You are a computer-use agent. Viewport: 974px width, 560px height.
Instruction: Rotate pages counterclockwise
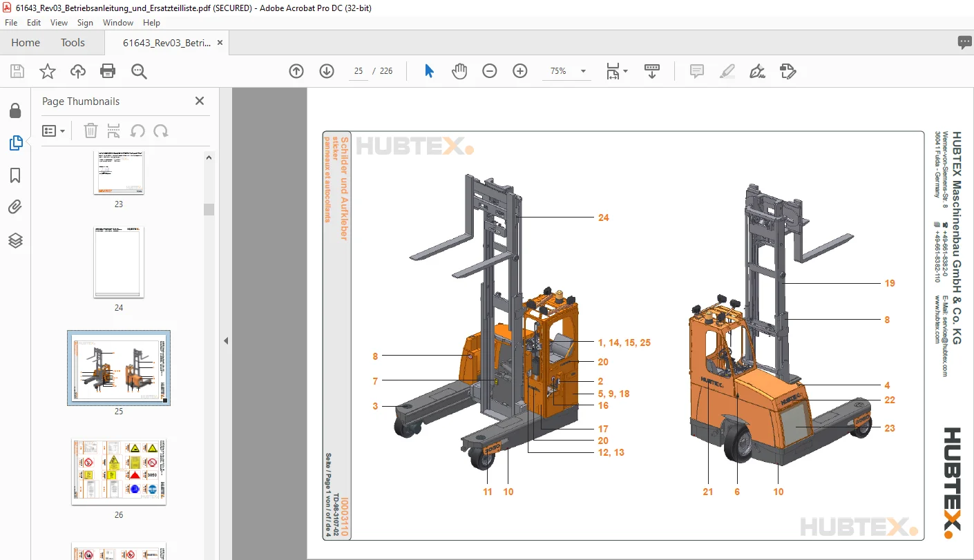point(137,131)
